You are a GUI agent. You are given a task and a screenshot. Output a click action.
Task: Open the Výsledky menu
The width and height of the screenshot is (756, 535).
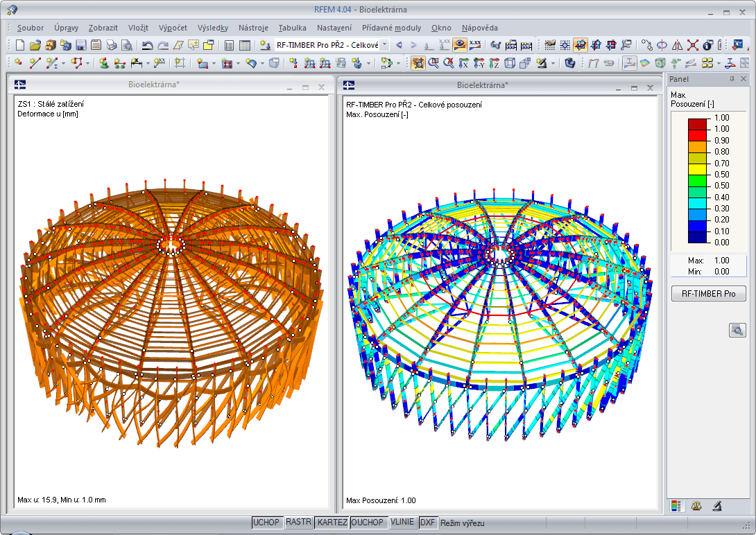pyautogui.click(x=213, y=28)
